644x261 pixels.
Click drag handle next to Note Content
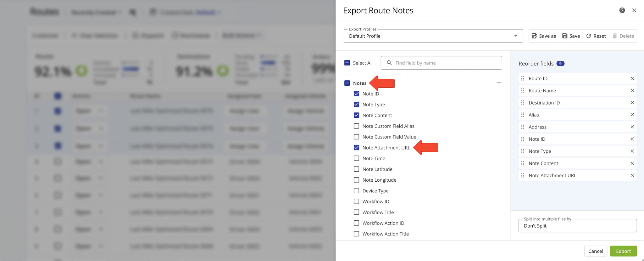tap(523, 163)
